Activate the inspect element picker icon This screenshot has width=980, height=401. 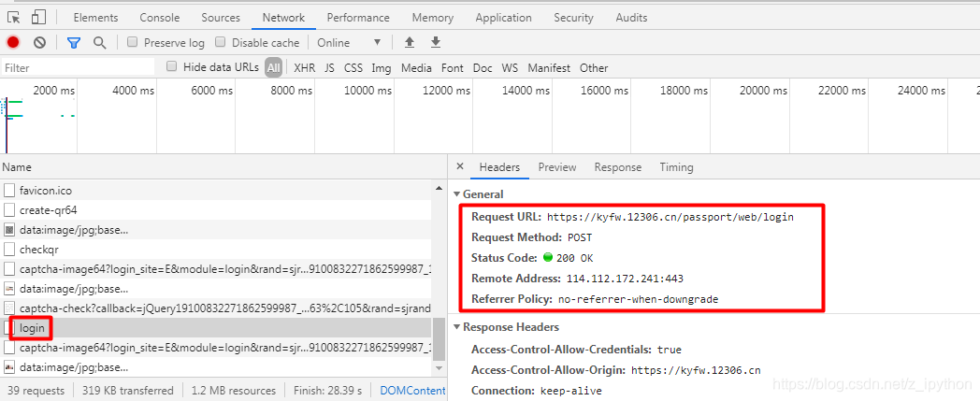click(14, 18)
